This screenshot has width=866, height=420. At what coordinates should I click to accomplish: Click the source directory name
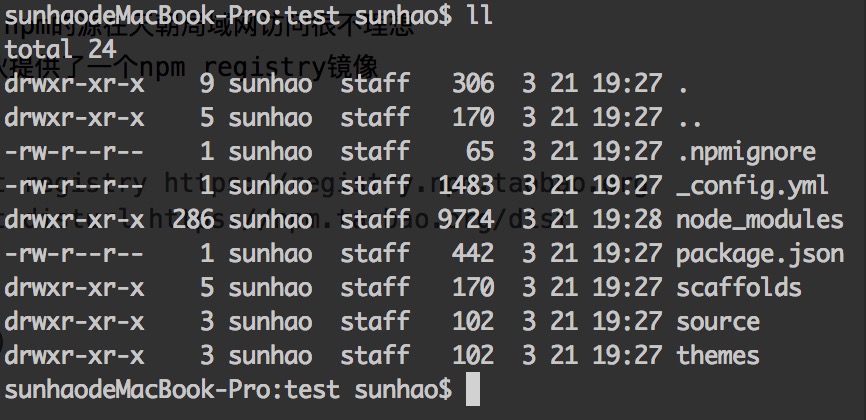coord(718,323)
